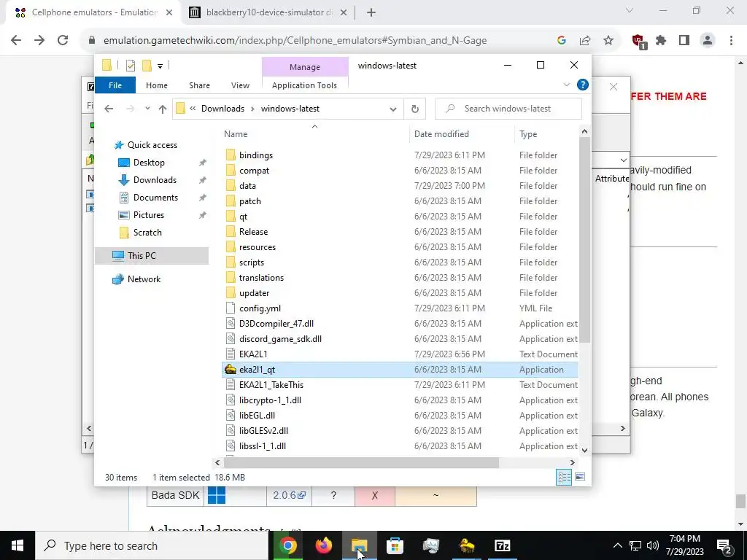
Task: Expand the Explorer ribbon chevron
Action: coord(566,85)
